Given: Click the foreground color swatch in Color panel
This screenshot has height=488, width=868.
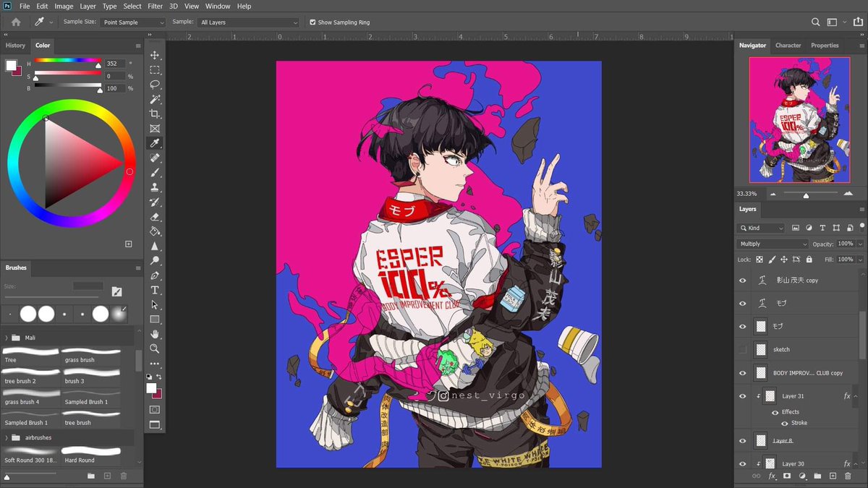Looking at the screenshot, I should (x=11, y=66).
